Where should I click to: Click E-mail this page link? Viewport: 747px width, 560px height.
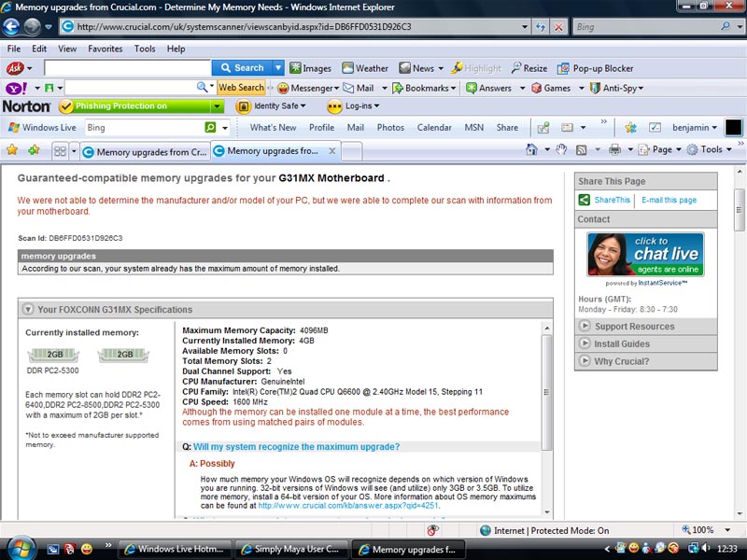pos(669,200)
